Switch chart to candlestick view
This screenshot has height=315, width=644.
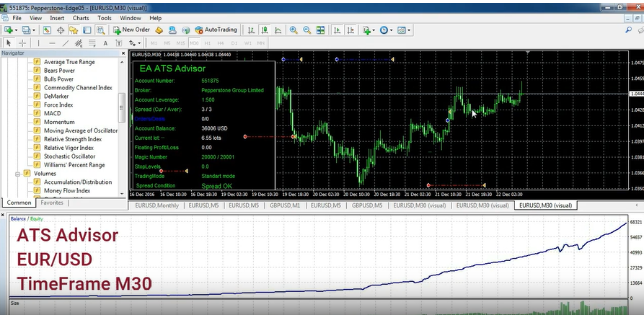click(x=263, y=30)
